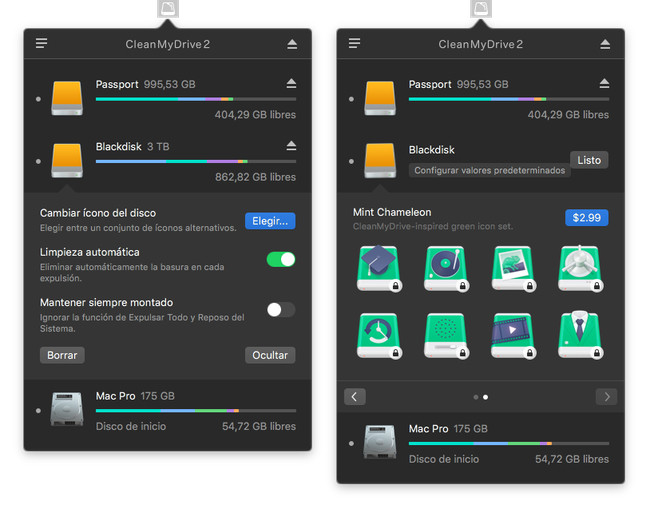Eject Passport drive in right panel

(x=604, y=83)
